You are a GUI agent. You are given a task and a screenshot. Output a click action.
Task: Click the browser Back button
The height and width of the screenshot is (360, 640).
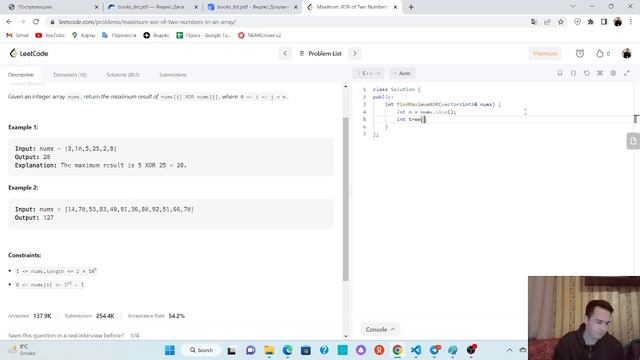pos(9,22)
